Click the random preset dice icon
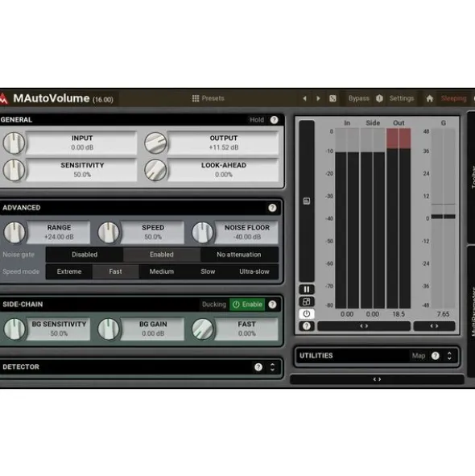This screenshot has width=475, height=476. [x=332, y=98]
